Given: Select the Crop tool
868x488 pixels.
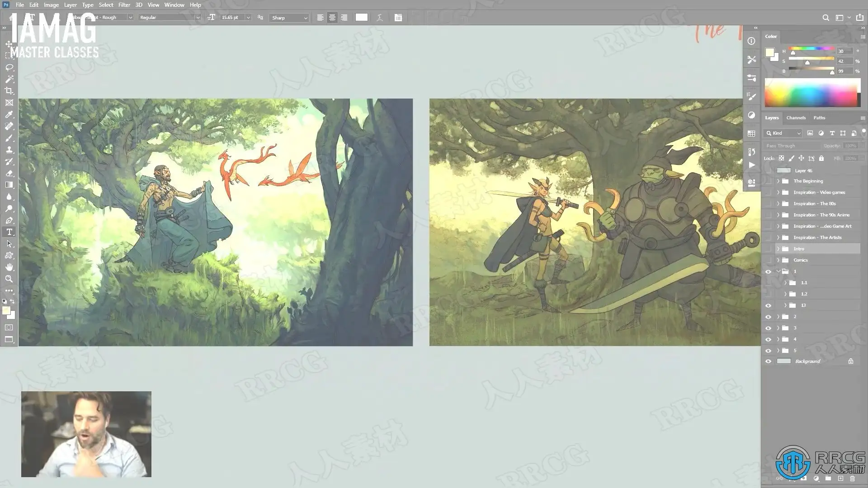Looking at the screenshot, I should coord(9,91).
